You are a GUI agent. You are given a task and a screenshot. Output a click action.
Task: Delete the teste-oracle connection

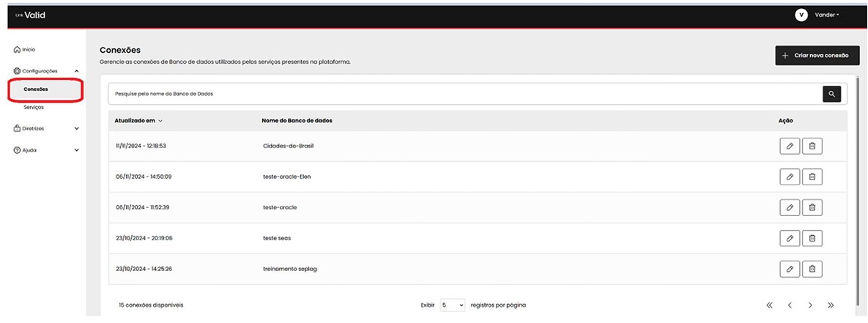(812, 207)
